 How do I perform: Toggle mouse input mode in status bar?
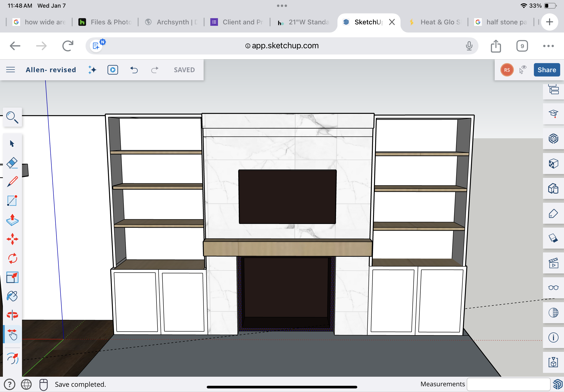click(x=43, y=384)
